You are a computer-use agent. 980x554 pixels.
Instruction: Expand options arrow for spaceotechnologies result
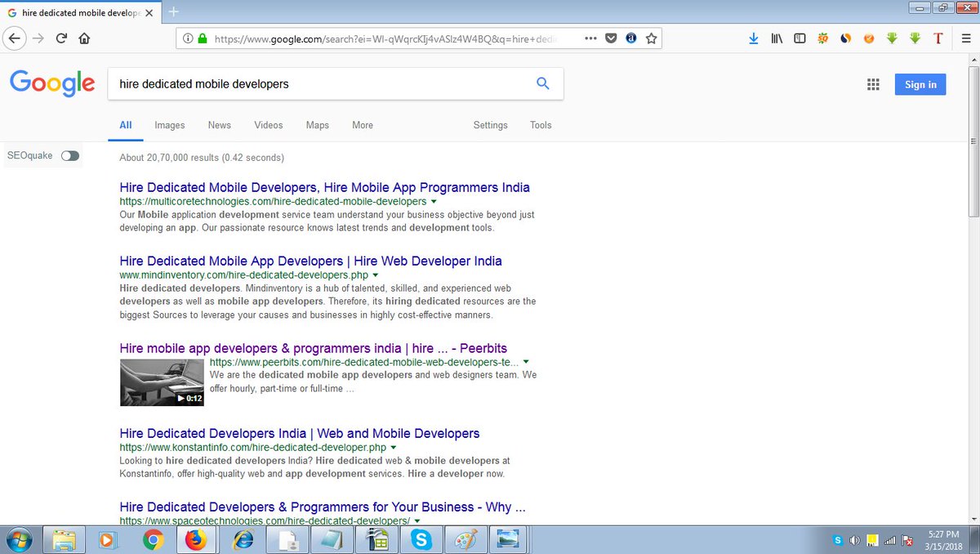point(417,520)
